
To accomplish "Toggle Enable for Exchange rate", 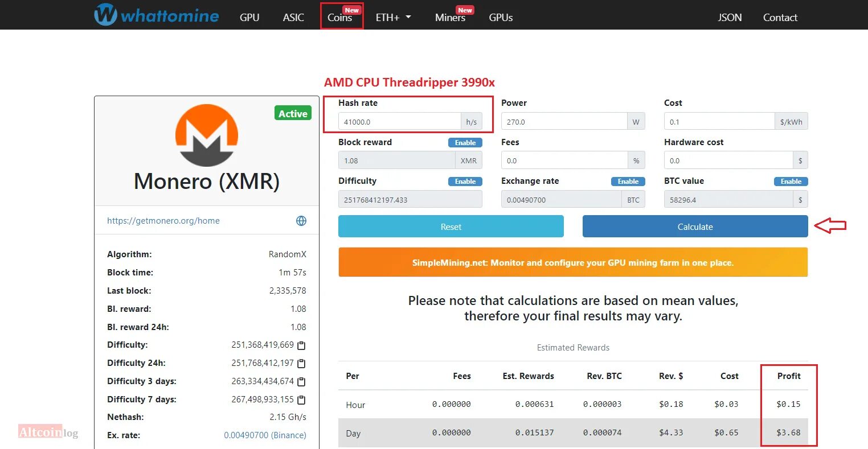I will [x=628, y=182].
